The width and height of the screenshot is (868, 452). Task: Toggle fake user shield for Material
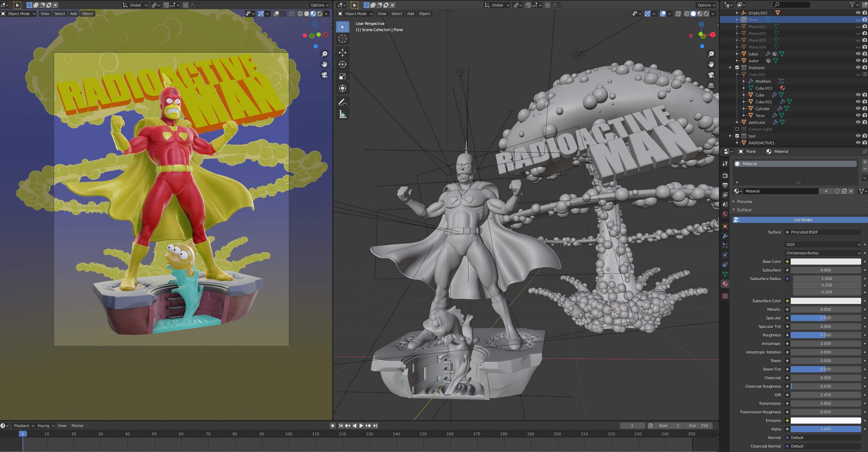pos(837,191)
